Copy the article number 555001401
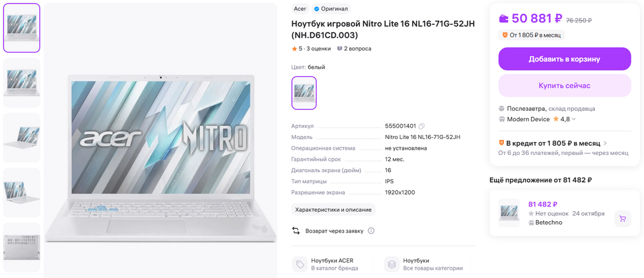Image resolution: width=644 pixels, height=278 pixels. (422, 126)
